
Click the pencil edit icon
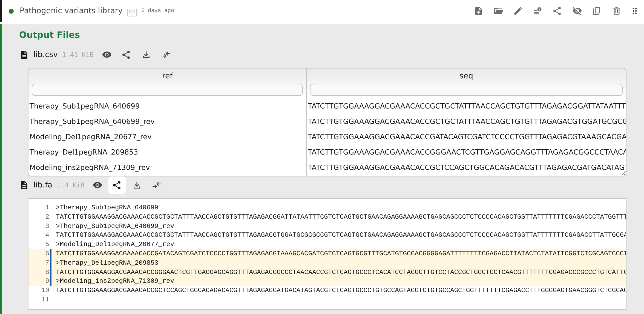click(518, 11)
